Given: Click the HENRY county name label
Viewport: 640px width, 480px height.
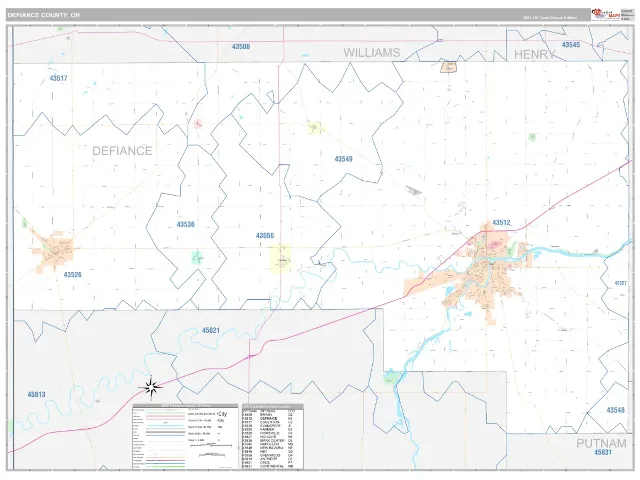Looking at the screenshot, I should coord(534,54).
